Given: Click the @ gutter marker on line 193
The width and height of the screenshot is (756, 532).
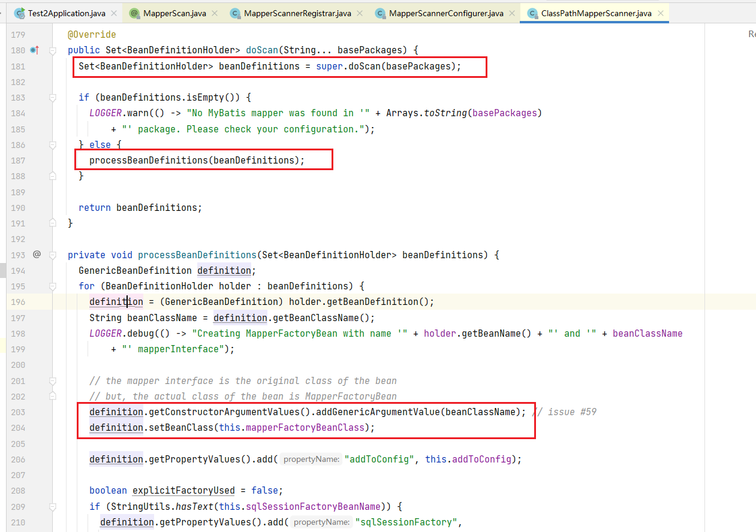Looking at the screenshot, I should (37, 255).
